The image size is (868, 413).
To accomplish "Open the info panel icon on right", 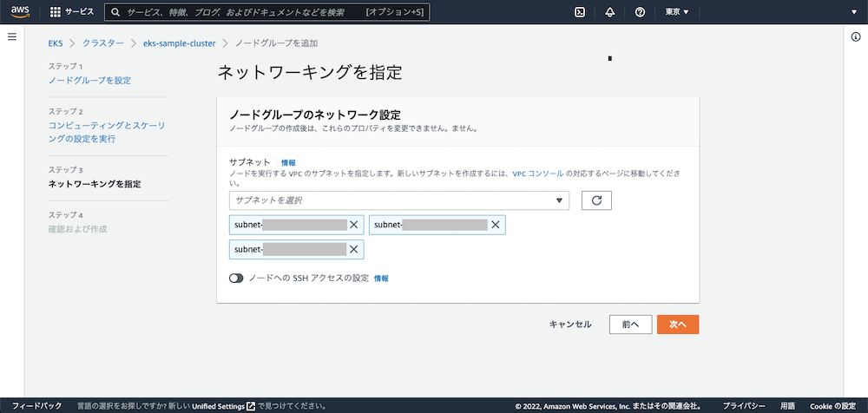I will coord(855,36).
